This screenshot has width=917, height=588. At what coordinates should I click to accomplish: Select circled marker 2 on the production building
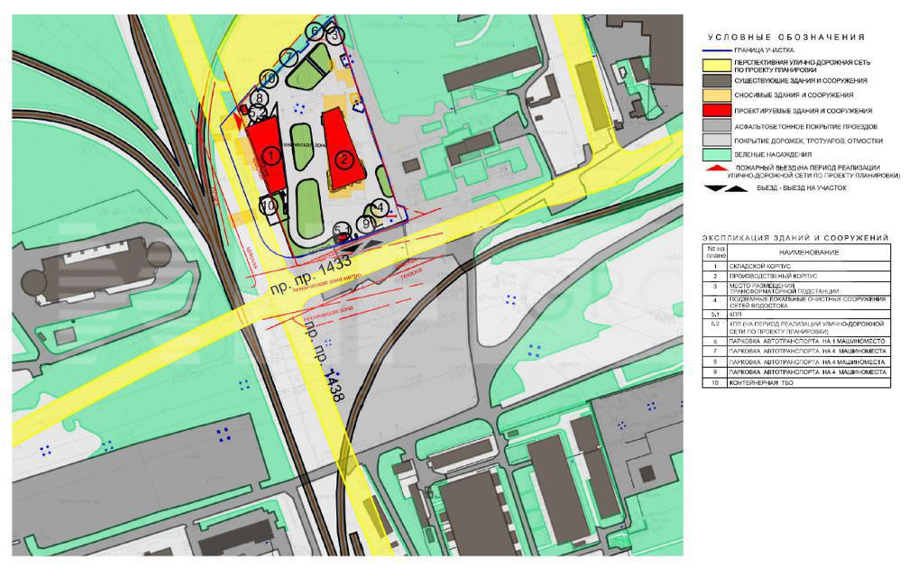tap(344, 159)
